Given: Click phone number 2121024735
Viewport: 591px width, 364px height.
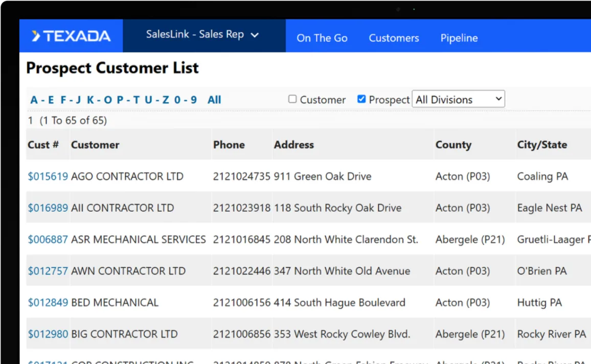Looking at the screenshot, I should [x=242, y=176].
